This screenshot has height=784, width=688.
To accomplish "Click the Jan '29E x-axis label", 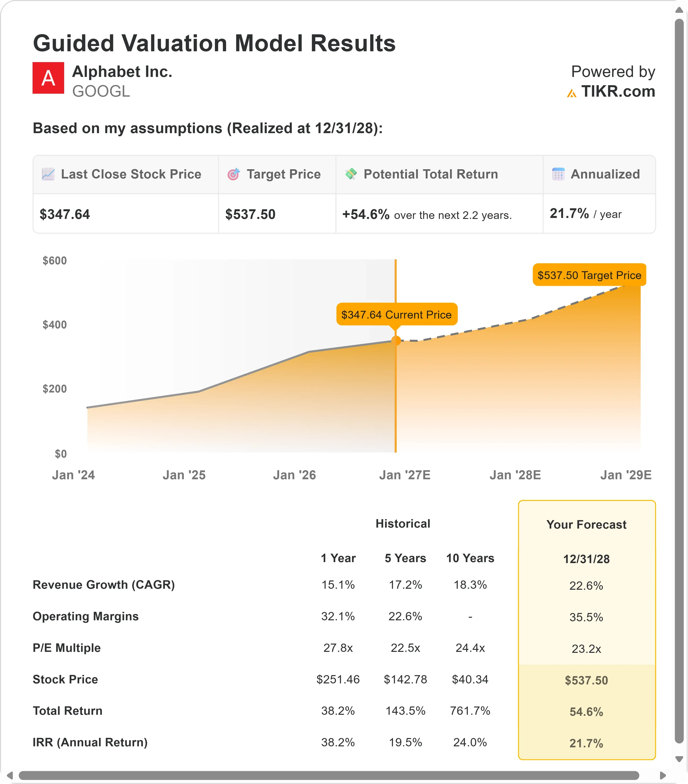I will click(626, 475).
